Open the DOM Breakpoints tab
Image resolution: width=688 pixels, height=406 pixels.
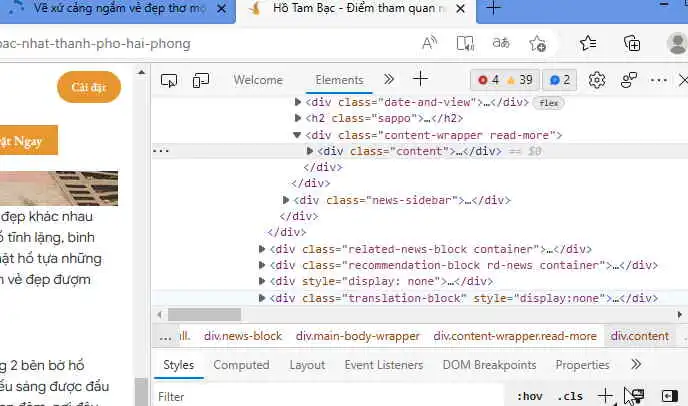click(x=489, y=365)
